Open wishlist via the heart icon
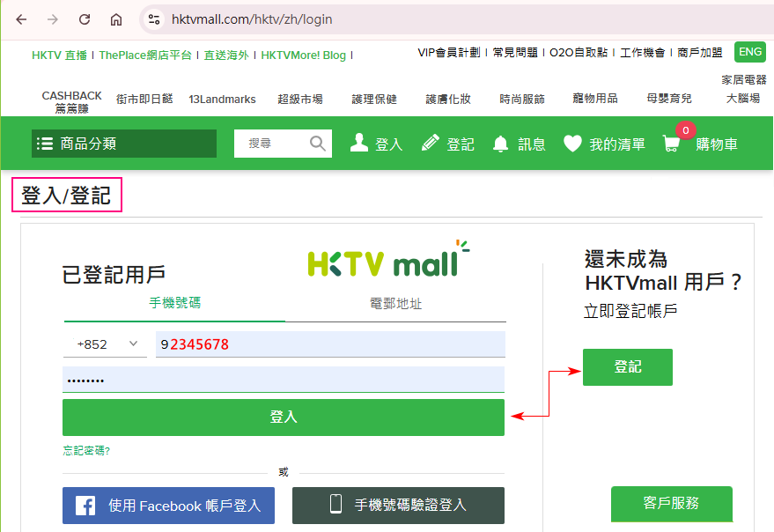This screenshot has width=774, height=532. coord(572,144)
